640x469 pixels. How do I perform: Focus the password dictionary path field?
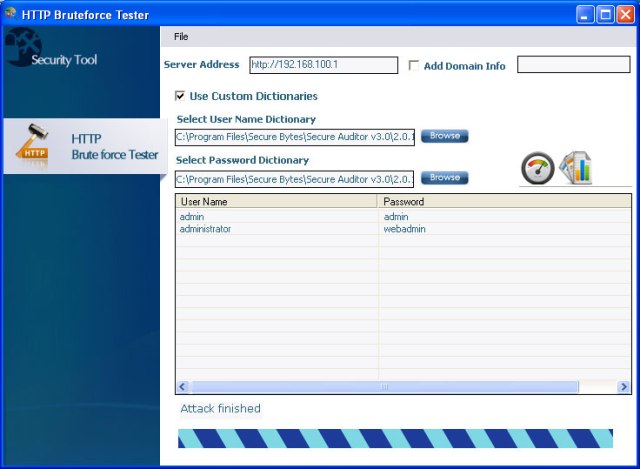[294, 179]
